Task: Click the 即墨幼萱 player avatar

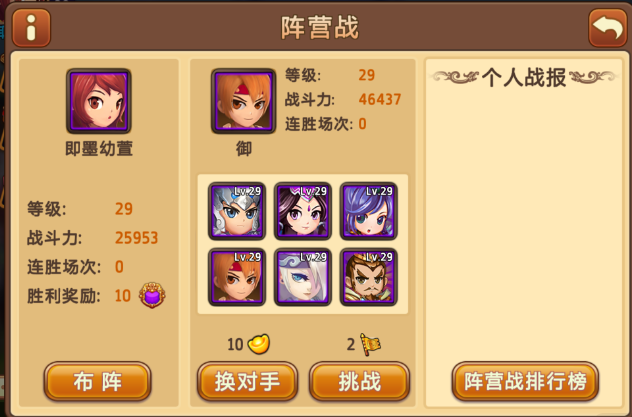Action: coord(99,101)
